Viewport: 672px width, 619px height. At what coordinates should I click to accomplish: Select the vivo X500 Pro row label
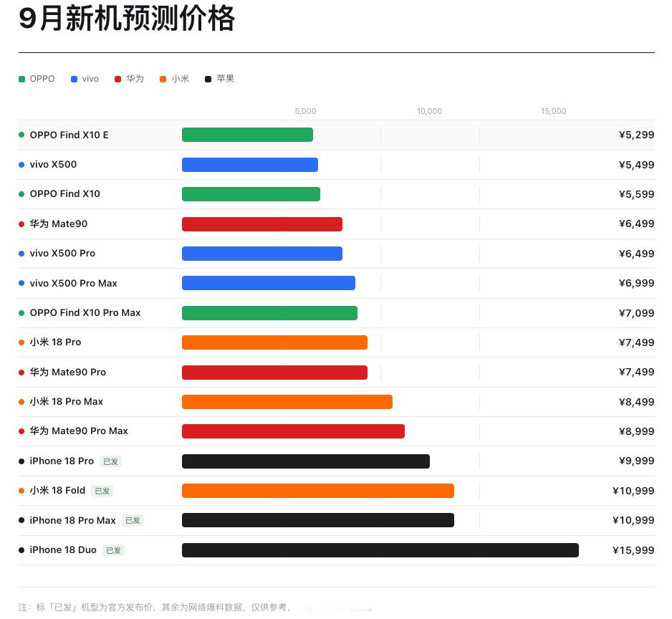(x=62, y=254)
